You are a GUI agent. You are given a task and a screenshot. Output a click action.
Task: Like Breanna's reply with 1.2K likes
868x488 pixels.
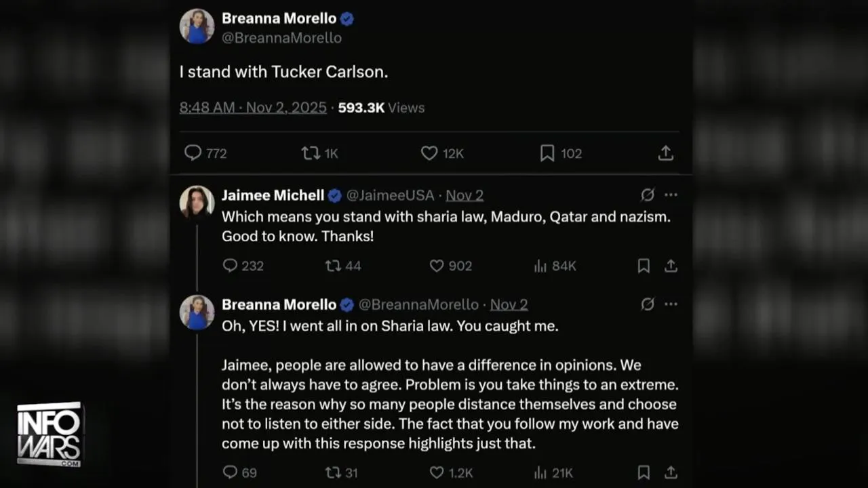437,472
